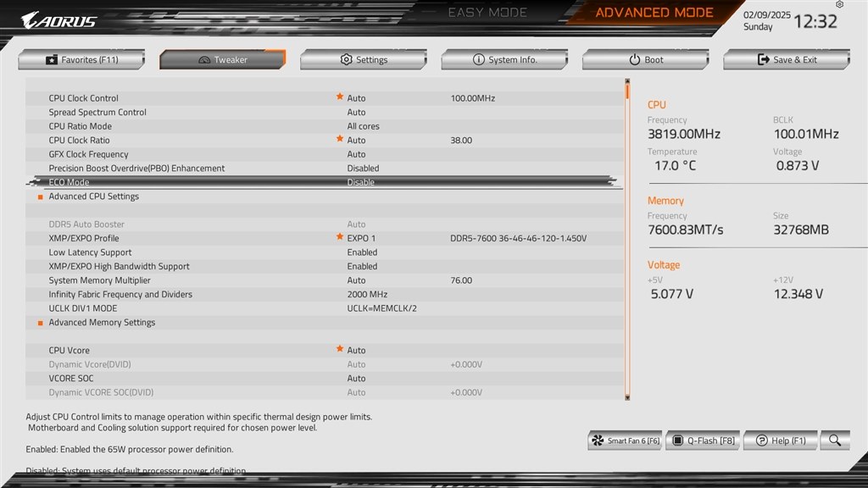Toggle ECO Mode Disable value

click(360, 182)
